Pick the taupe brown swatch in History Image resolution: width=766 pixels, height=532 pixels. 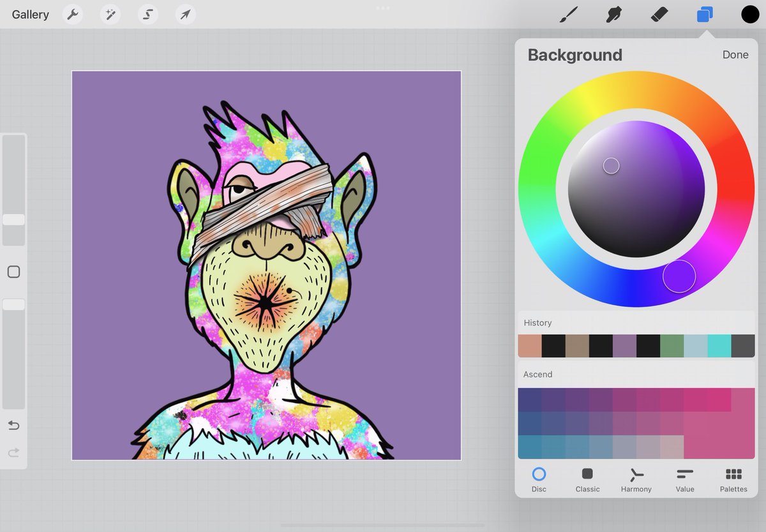577,346
